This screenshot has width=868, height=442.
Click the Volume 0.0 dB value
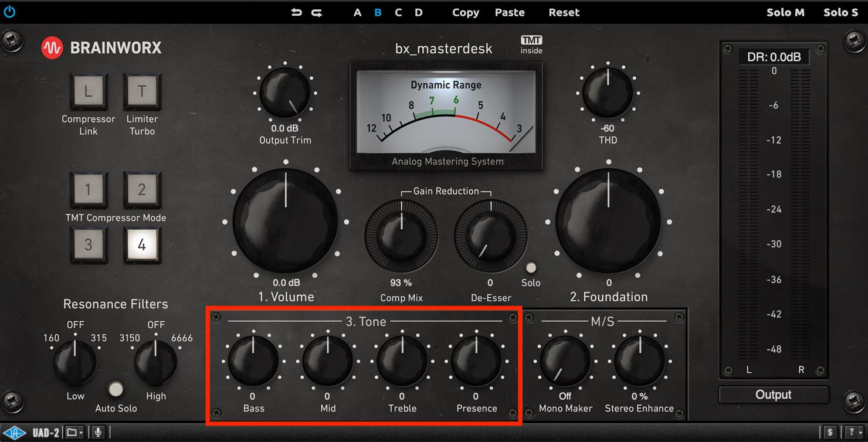[286, 283]
